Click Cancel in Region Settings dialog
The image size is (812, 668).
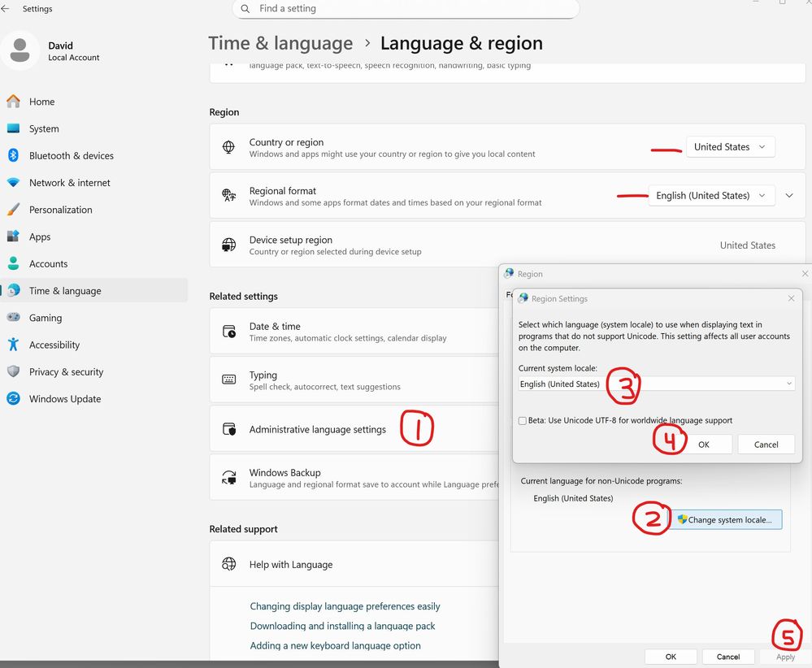click(x=766, y=445)
